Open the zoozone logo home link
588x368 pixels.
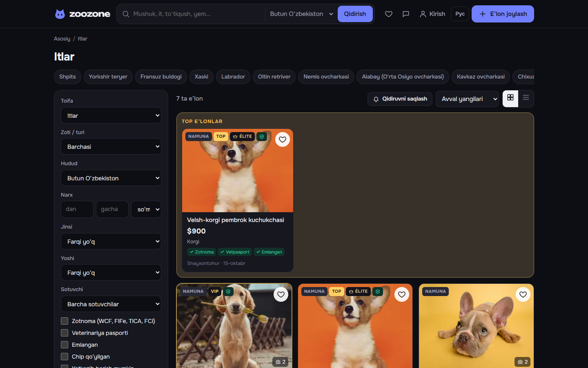click(82, 14)
